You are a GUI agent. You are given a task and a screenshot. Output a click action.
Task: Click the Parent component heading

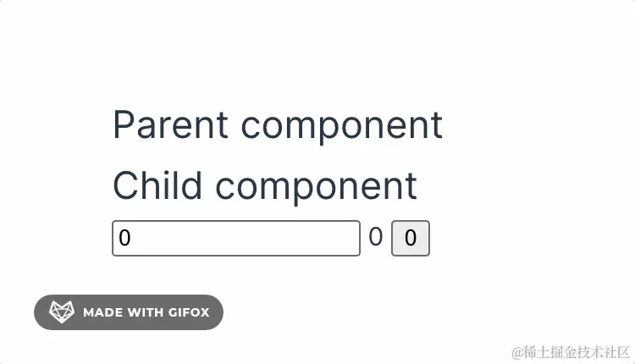click(278, 125)
